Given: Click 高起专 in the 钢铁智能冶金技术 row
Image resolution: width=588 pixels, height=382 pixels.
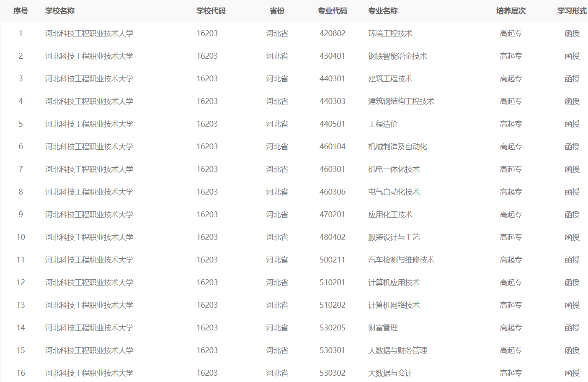Looking at the screenshot, I should point(511,56).
